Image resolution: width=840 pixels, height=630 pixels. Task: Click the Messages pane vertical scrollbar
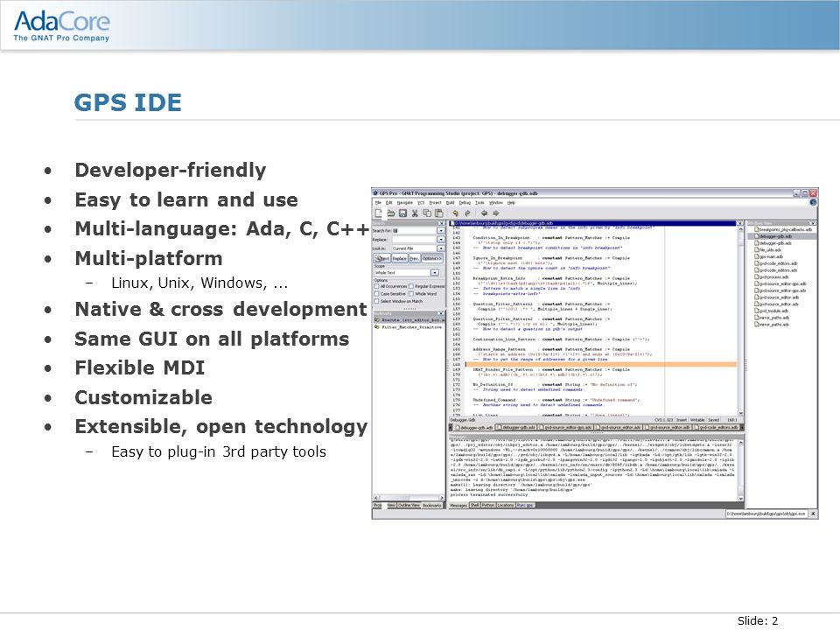click(741, 471)
